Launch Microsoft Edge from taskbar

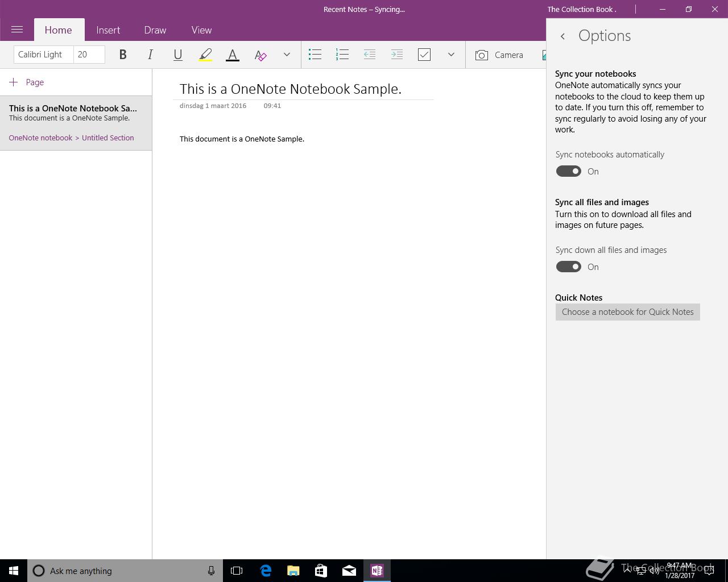(x=266, y=571)
